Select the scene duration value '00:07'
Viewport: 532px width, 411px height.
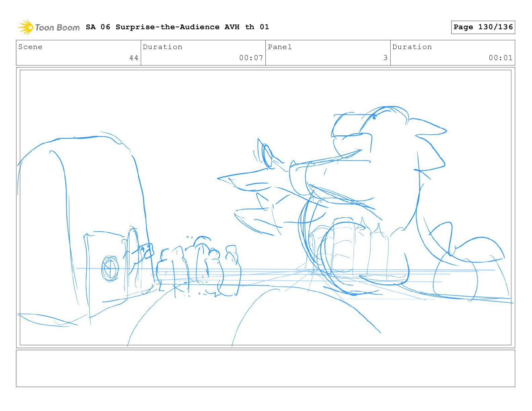point(251,58)
